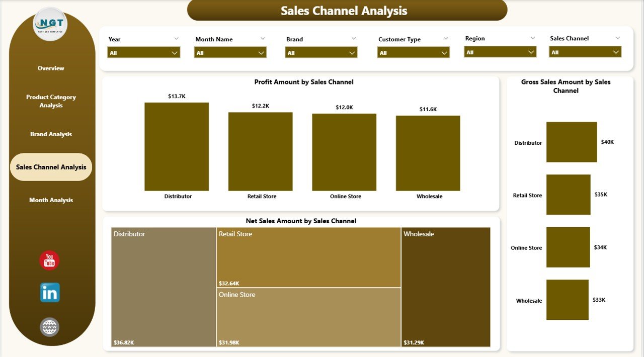644x357 pixels.
Task: Open the website globe icon
Action: (49, 327)
